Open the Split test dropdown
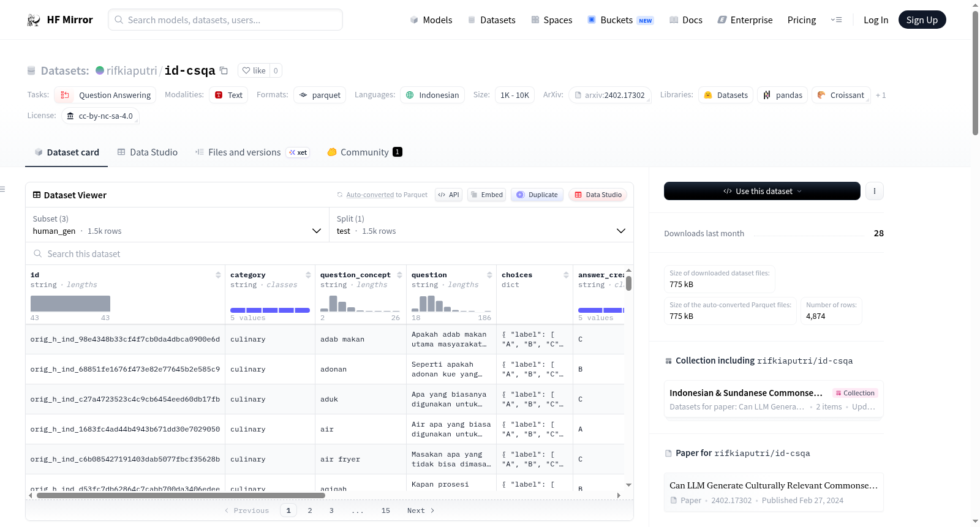Image resolution: width=980 pixels, height=527 pixels. pyautogui.click(x=481, y=225)
